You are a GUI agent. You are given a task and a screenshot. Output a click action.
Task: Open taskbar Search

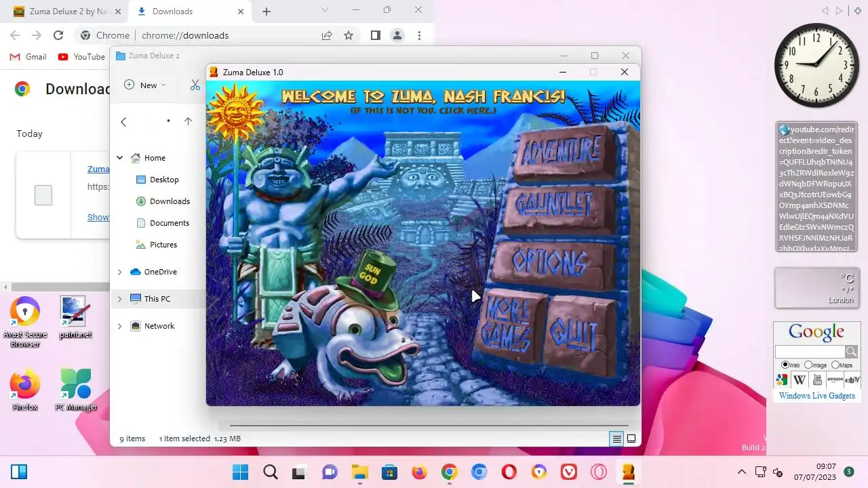pyautogui.click(x=271, y=472)
